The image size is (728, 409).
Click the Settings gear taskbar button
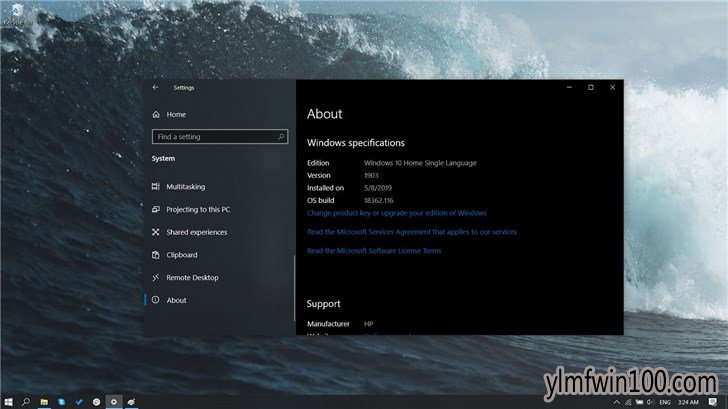click(x=114, y=402)
